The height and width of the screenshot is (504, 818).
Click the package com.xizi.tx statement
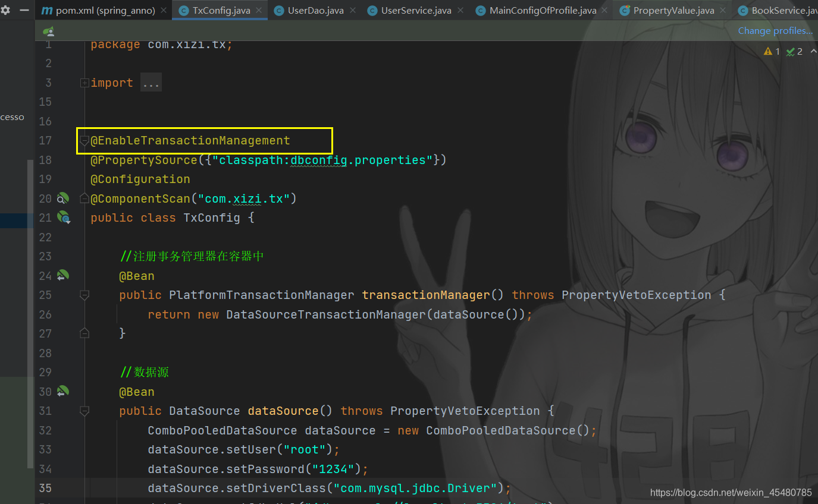161,45
